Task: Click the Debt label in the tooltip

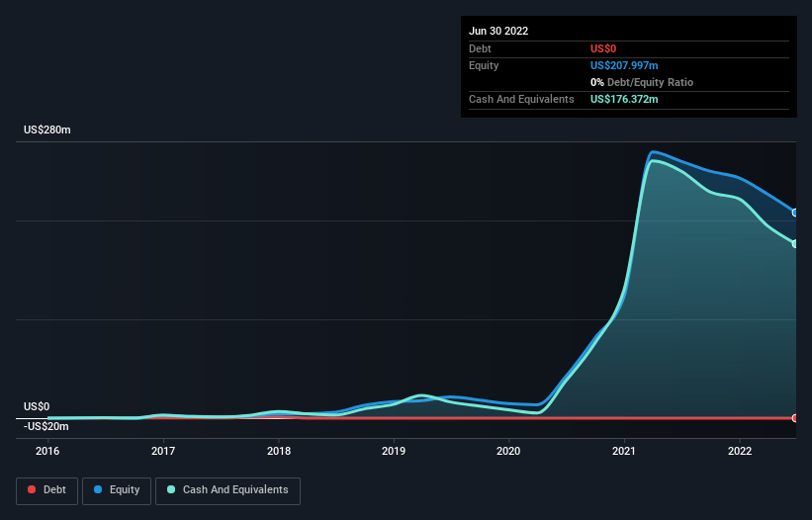Action: click(480, 48)
